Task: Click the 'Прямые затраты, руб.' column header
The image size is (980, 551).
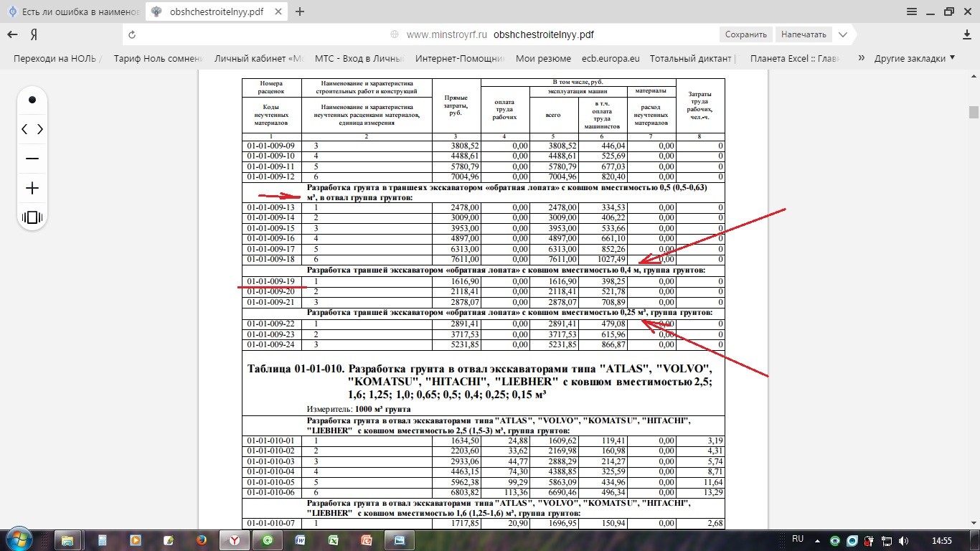Action: (456, 105)
